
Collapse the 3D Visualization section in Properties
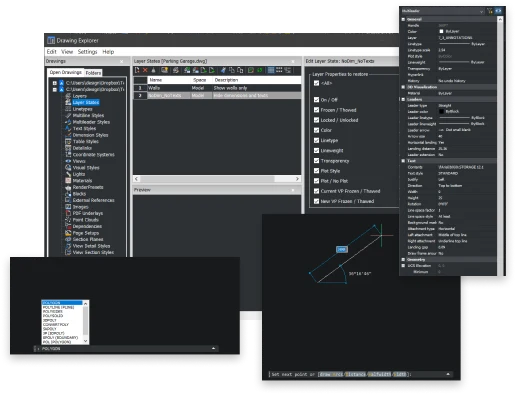[x=403, y=87]
